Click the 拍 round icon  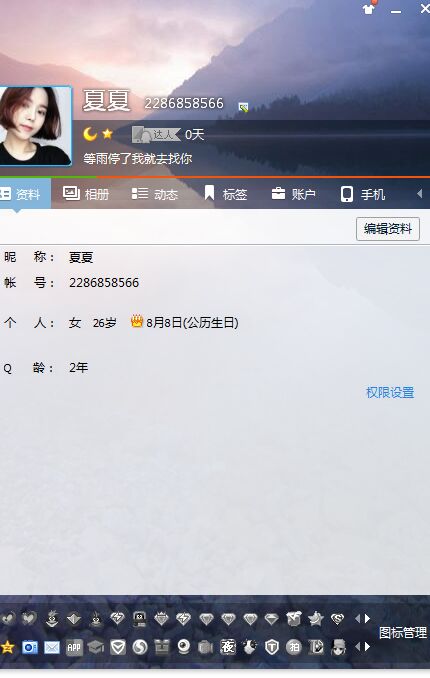tap(294, 647)
